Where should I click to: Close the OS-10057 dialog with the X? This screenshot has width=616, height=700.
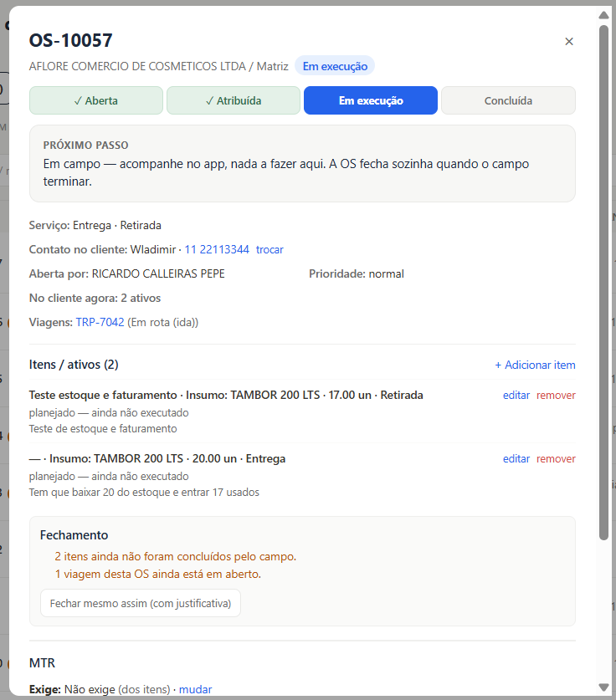click(568, 42)
